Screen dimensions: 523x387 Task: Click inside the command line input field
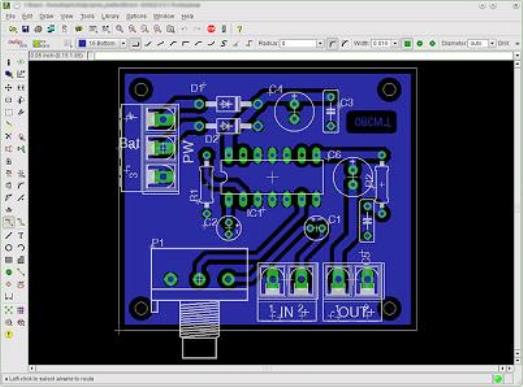(x=304, y=56)
